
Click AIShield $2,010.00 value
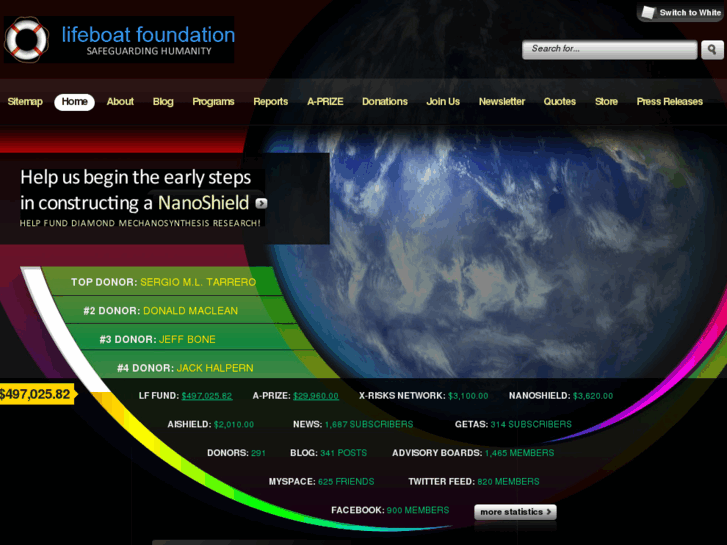234,425
